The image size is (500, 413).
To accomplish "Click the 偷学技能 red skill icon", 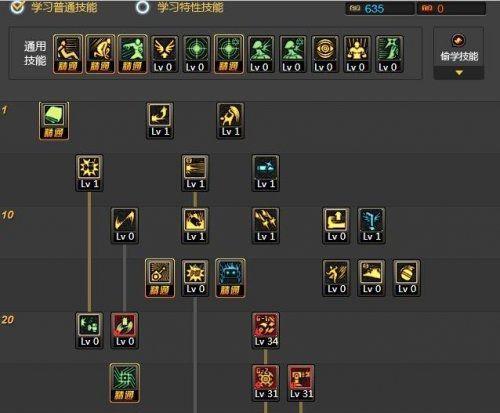I will click(x=458, y=40).
